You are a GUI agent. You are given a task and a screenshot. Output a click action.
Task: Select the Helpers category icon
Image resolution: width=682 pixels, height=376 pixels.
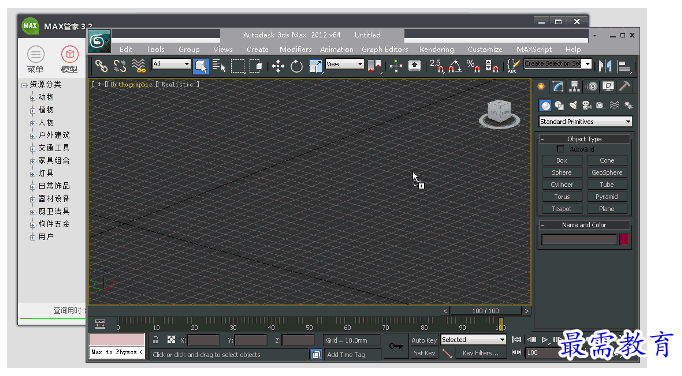tap(600, 105)
